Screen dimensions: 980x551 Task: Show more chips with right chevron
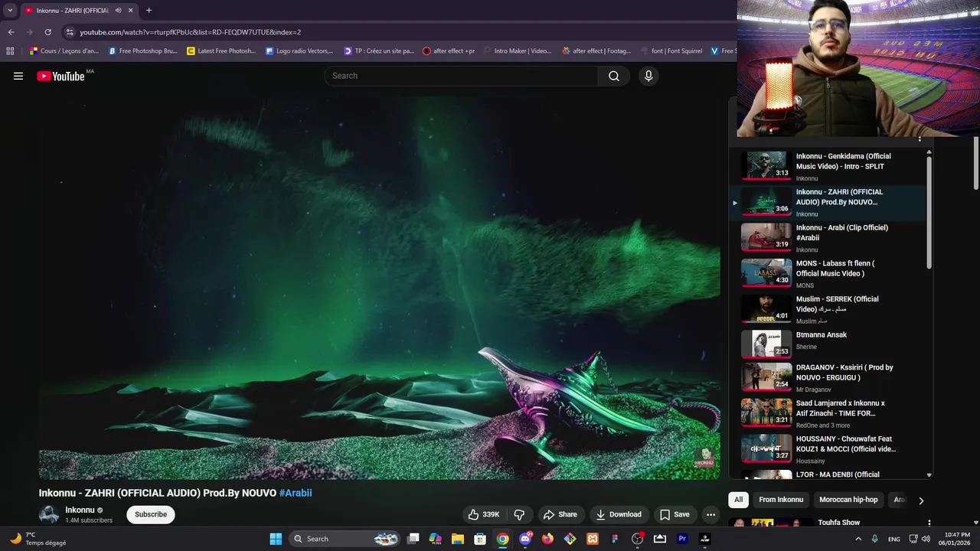click(921, 500)
